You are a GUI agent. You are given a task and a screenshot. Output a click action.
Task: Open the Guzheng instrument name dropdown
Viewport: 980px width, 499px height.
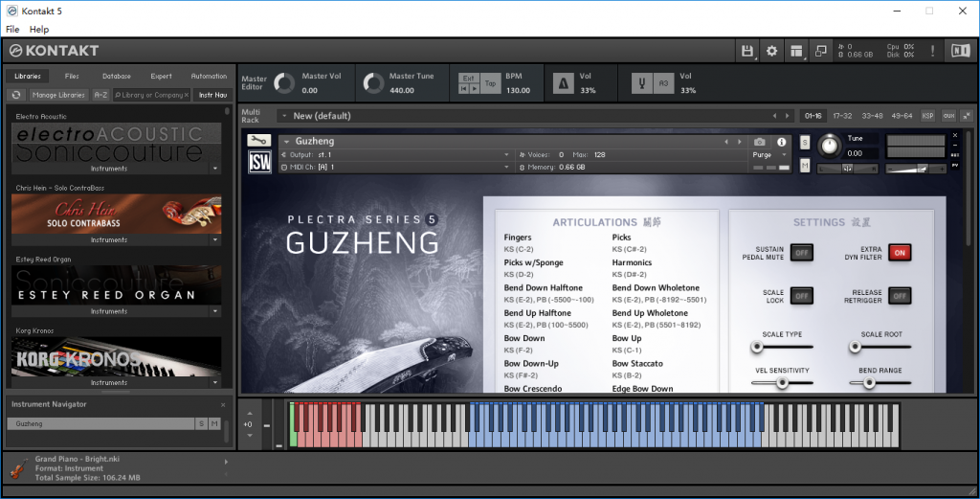(287, 142)
